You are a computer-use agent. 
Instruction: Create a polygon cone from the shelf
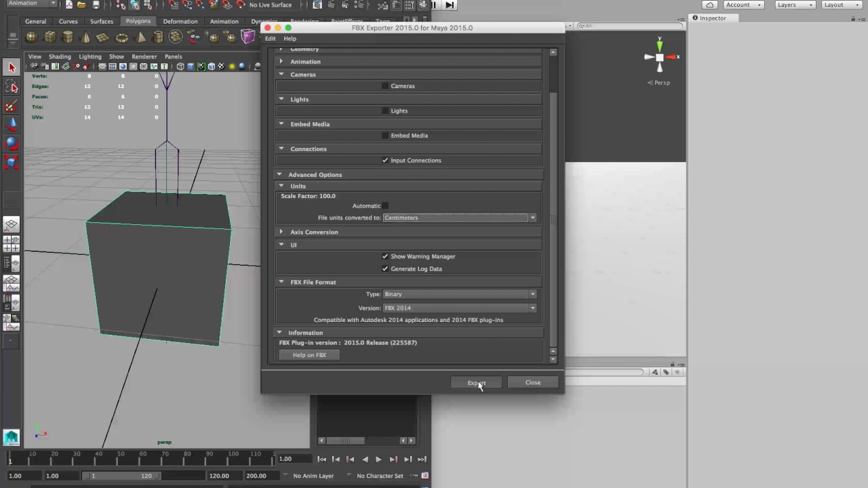85,37
